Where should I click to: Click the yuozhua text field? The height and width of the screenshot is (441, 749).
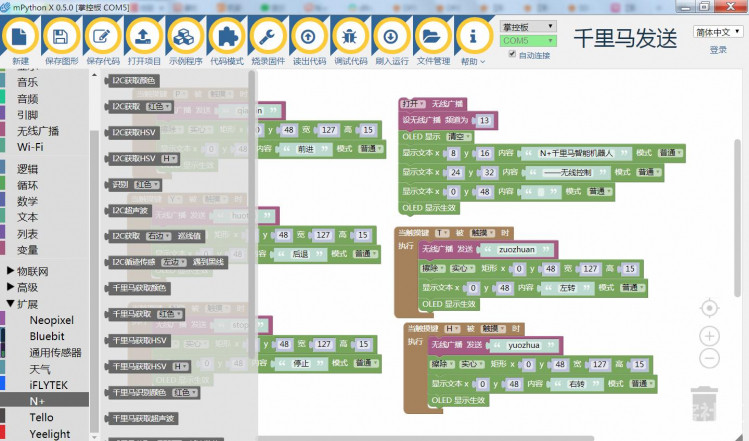pyautogui.click(x=524, y=345)
